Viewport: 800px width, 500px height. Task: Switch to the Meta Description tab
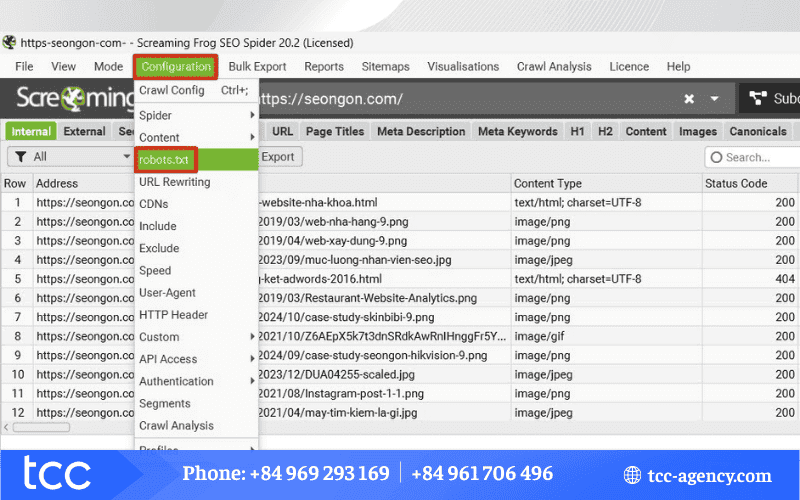421,131
